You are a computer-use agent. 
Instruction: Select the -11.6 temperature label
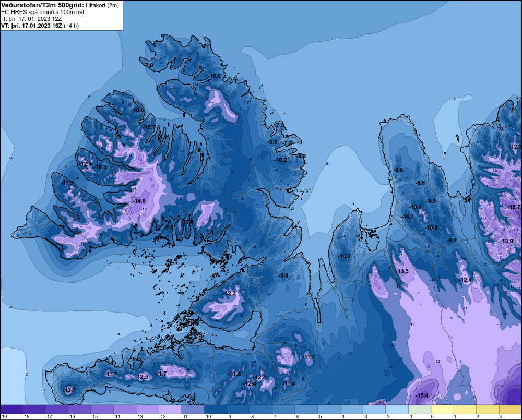[234, 374]
